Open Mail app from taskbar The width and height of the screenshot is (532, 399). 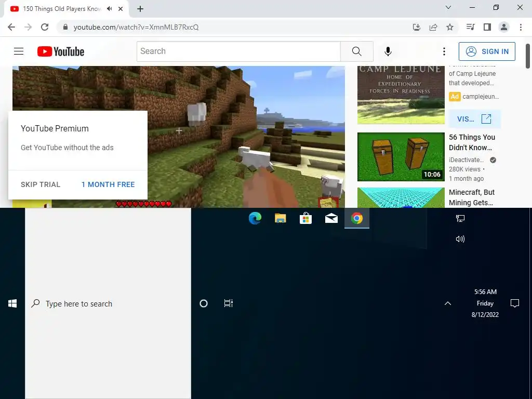(x=331, y=218)
